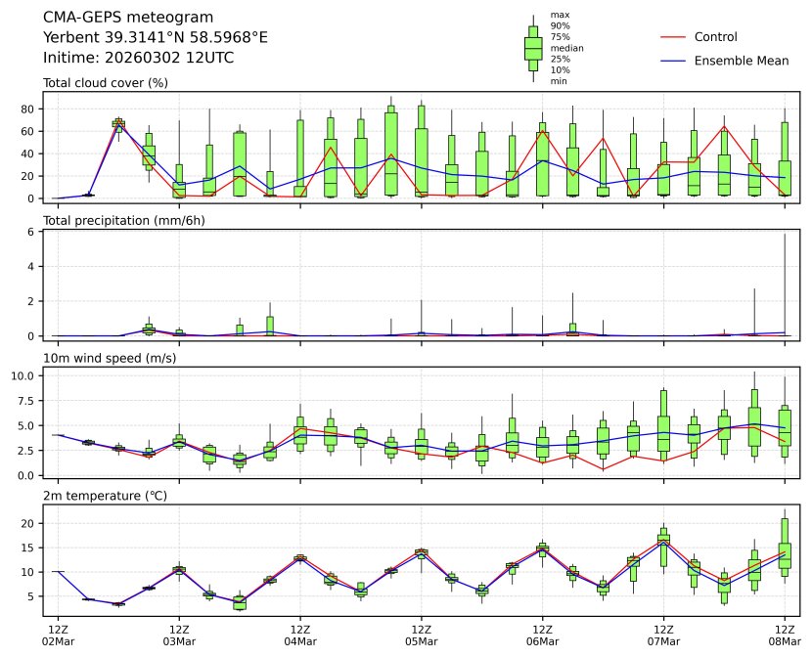
Task: Click the box plot legend symbol
Action: (533, 48)
